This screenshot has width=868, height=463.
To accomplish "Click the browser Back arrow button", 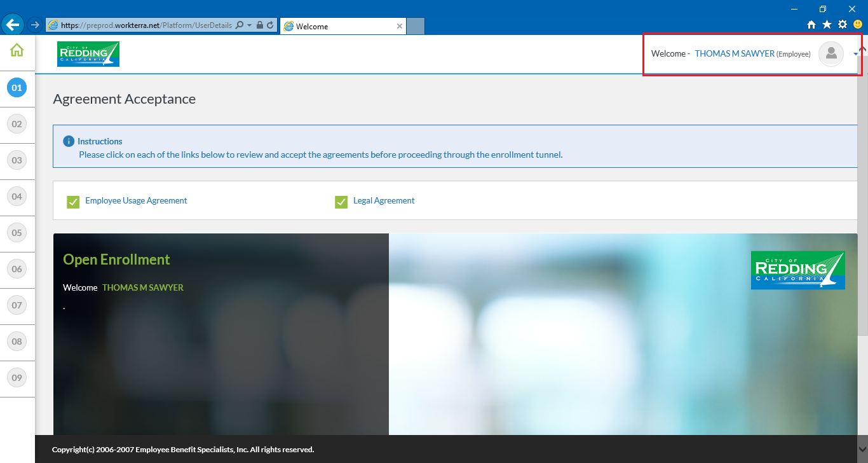I will [13, 25].
